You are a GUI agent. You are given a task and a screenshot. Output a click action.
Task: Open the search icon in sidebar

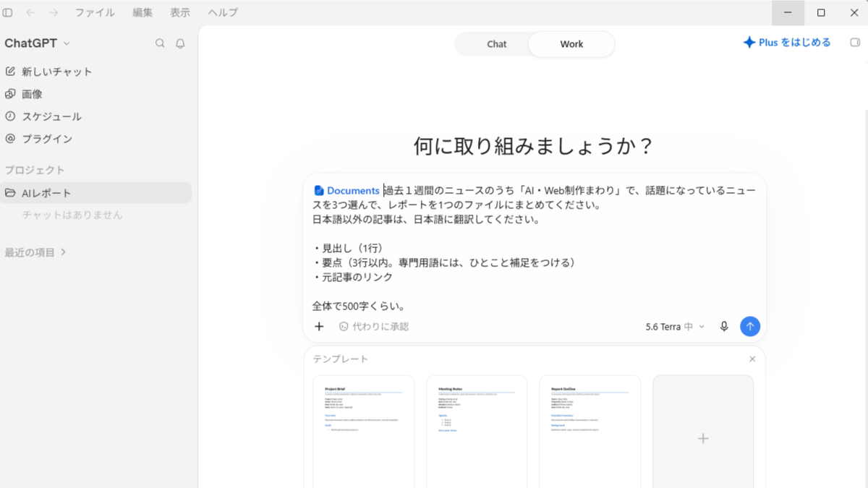pyautogui.click(x=160, y=43)
